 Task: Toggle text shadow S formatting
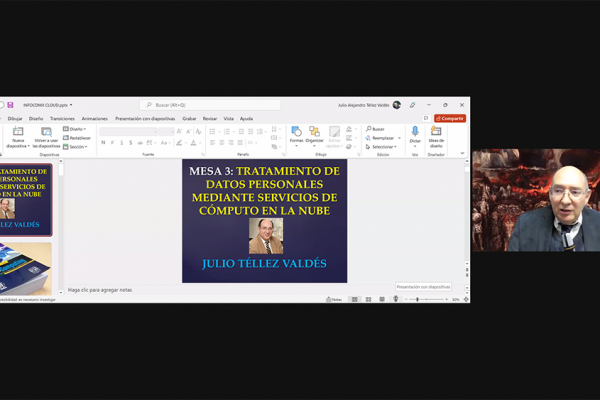(x=131, y=143)
